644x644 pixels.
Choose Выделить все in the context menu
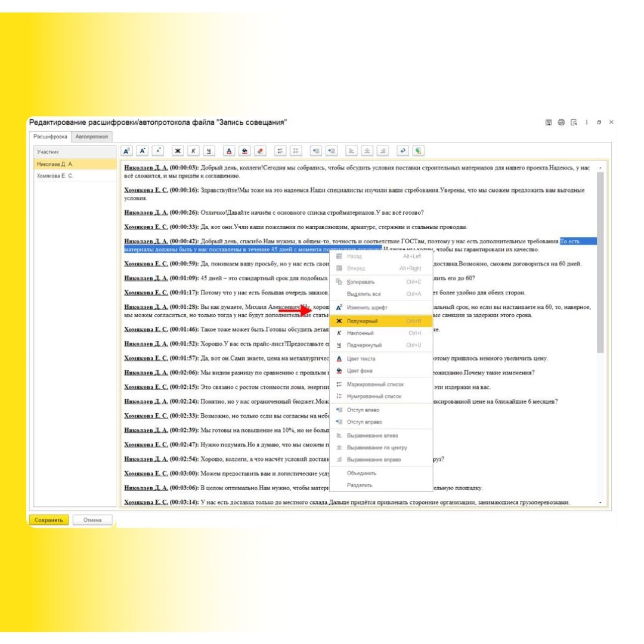pos(381,294)
